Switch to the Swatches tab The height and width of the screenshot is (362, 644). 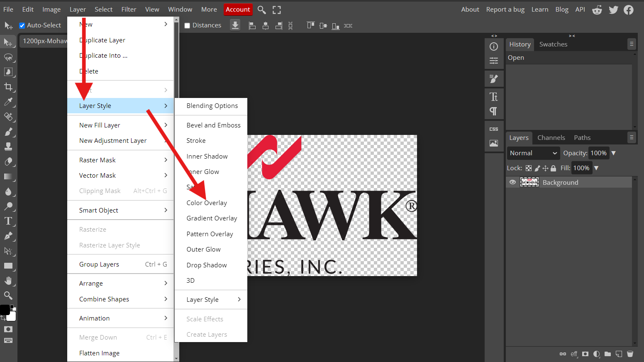tap(553, 44)
